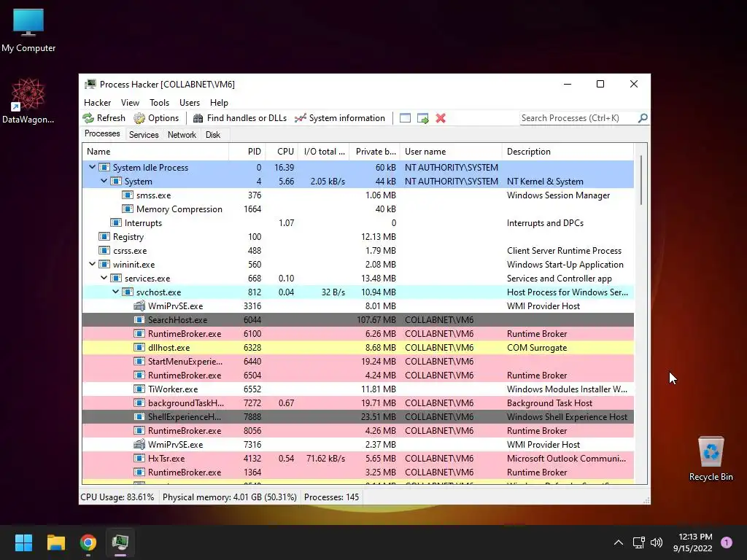Sort by the Private bytes column header
The width and height of the screenshot is (747, 560).
pos(375,152)
